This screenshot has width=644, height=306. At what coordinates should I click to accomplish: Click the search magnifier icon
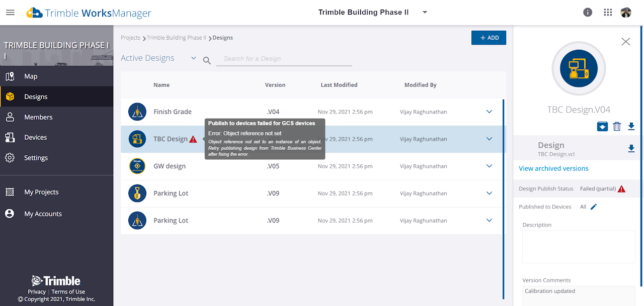(x=207, y=61)
